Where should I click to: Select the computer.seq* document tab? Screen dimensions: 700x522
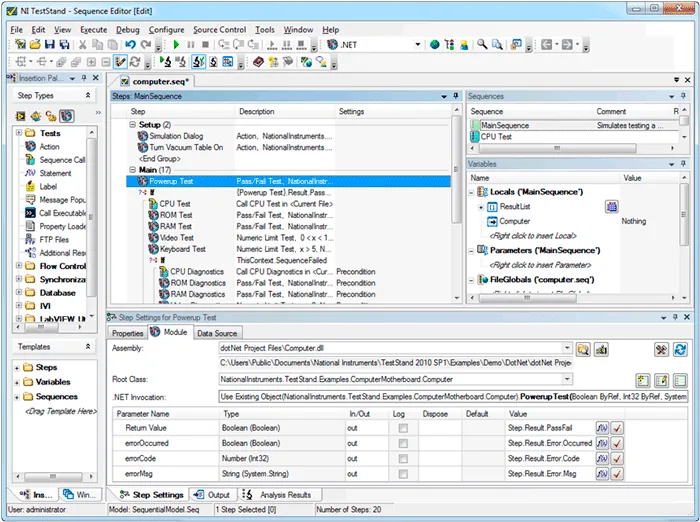coord(156,81)
